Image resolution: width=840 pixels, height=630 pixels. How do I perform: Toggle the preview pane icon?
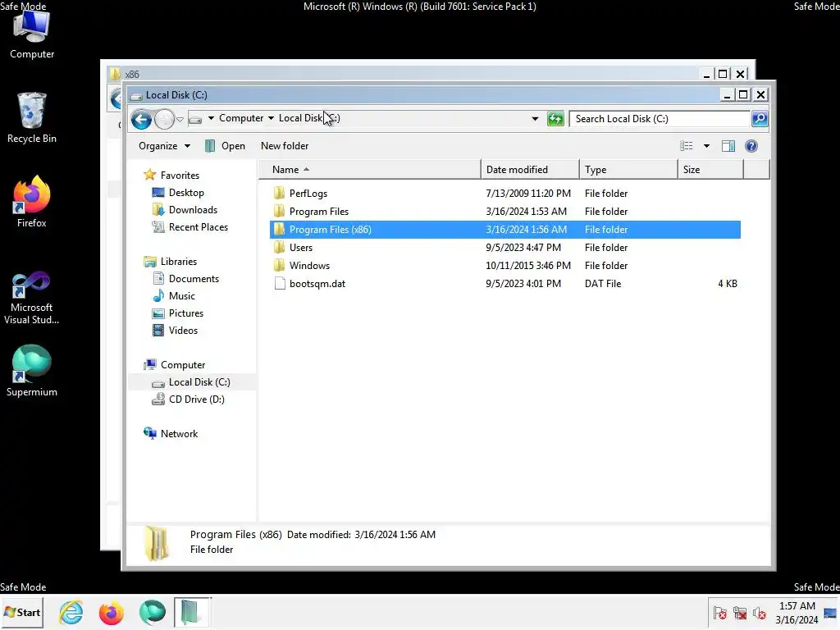(728, 146)
